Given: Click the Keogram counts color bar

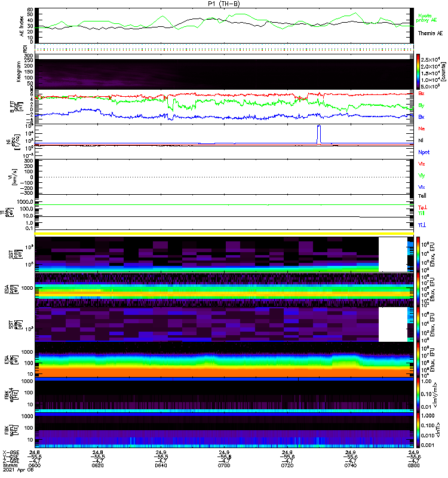Looking at the screenshot, I should point(419,72).
